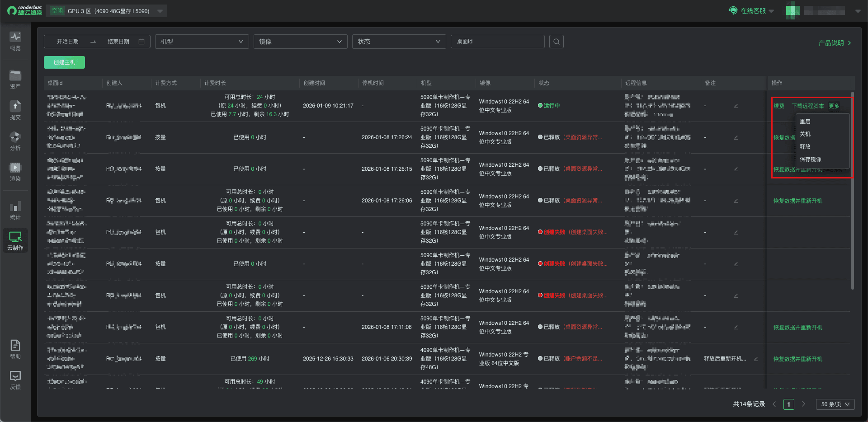Expand the 机型 machine type dropdown
This screenshot has height=422, width=868.
(x=202, y=42)
